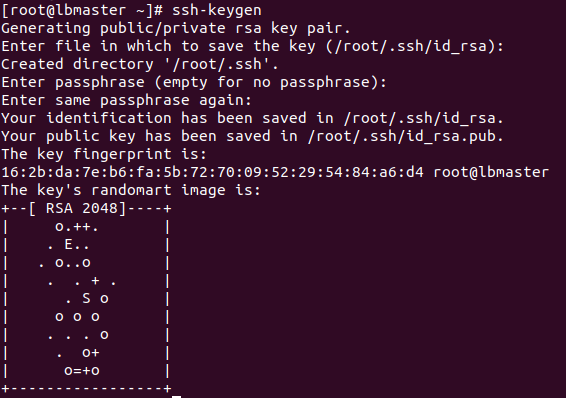Click the 'o=+o' row in randomart
The height and width of the screenshot is (398, 566).
(82, 371)
